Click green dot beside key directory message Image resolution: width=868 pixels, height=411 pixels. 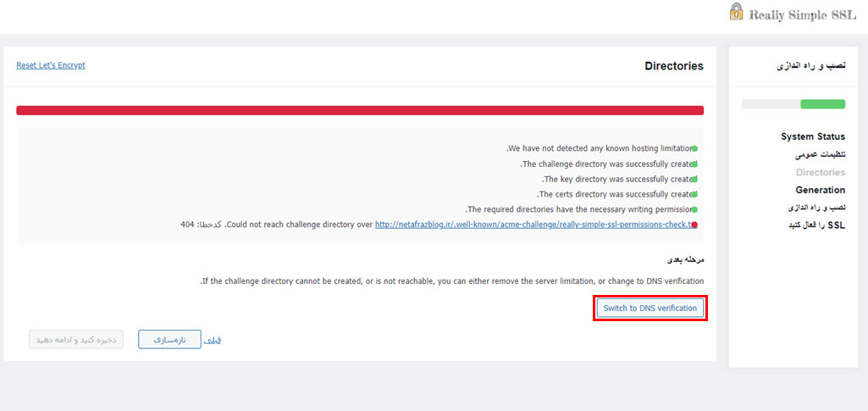[694, 180]
